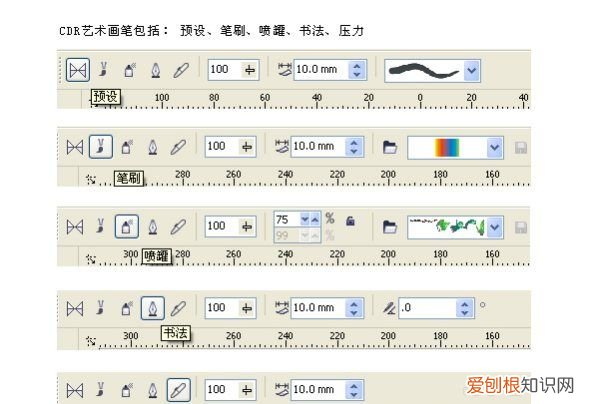Click width stepper arrows in the bottom Pressure toolbar
600x404 pixels.
(x=354, y=390)
